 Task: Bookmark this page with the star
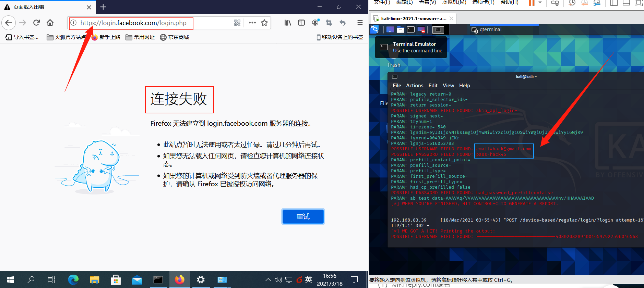pos(264,23)
